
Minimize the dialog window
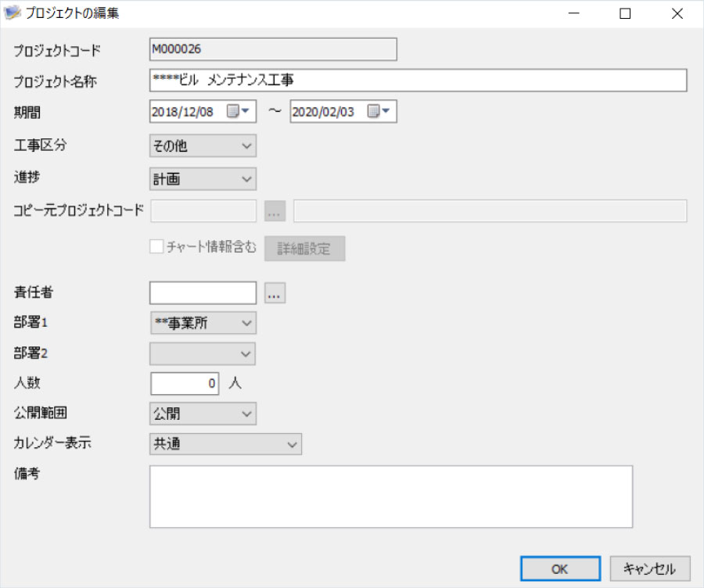pyautogui.click(x=573, y=13)
